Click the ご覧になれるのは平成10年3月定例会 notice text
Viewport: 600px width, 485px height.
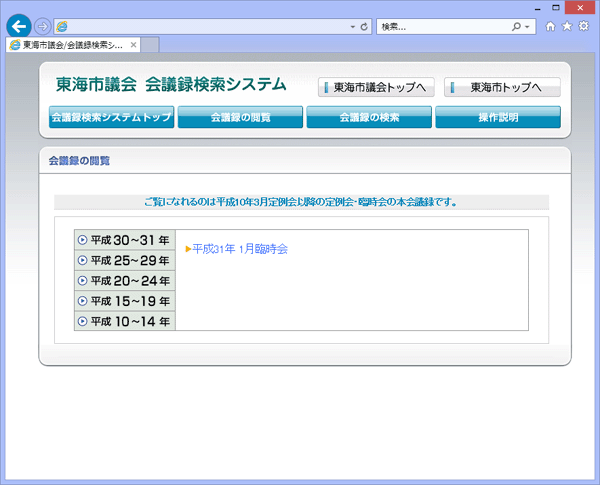click(301, 202)
